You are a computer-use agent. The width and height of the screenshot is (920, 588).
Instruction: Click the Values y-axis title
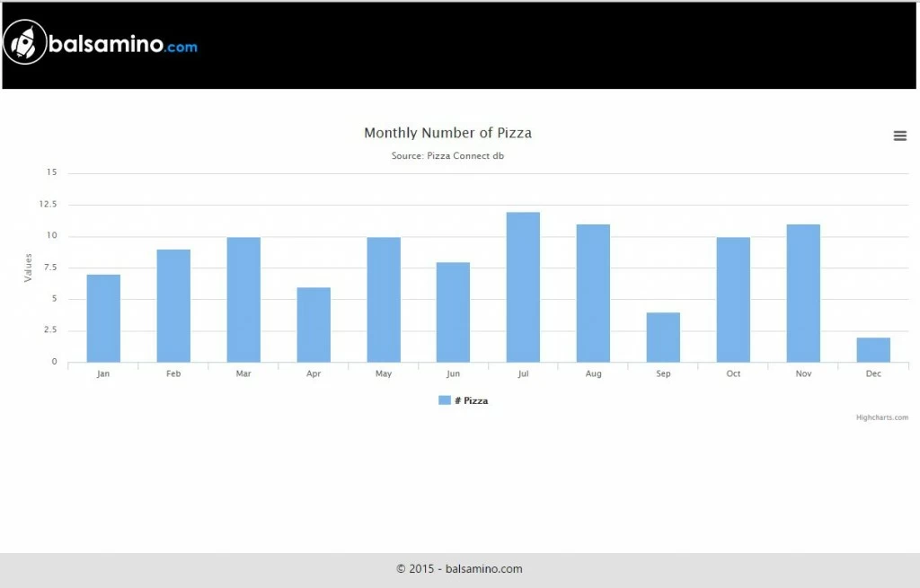pyautogui.click(x=28, y=268)
